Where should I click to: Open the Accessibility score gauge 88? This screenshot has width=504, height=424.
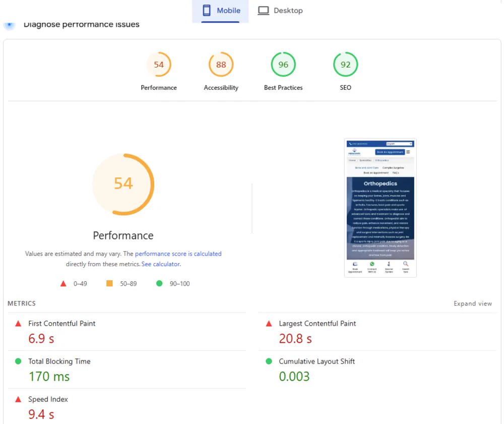(x=221, y=65)
